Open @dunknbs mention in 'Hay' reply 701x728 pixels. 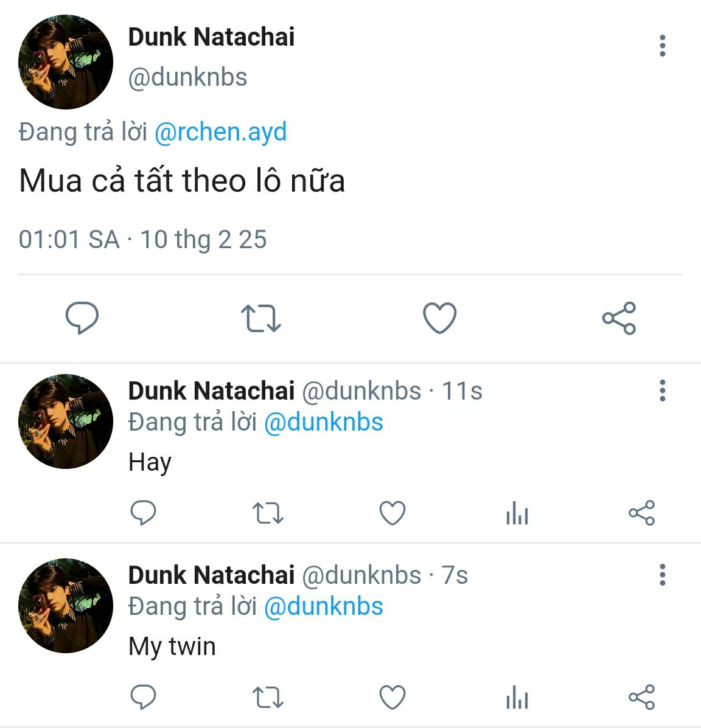324,422
